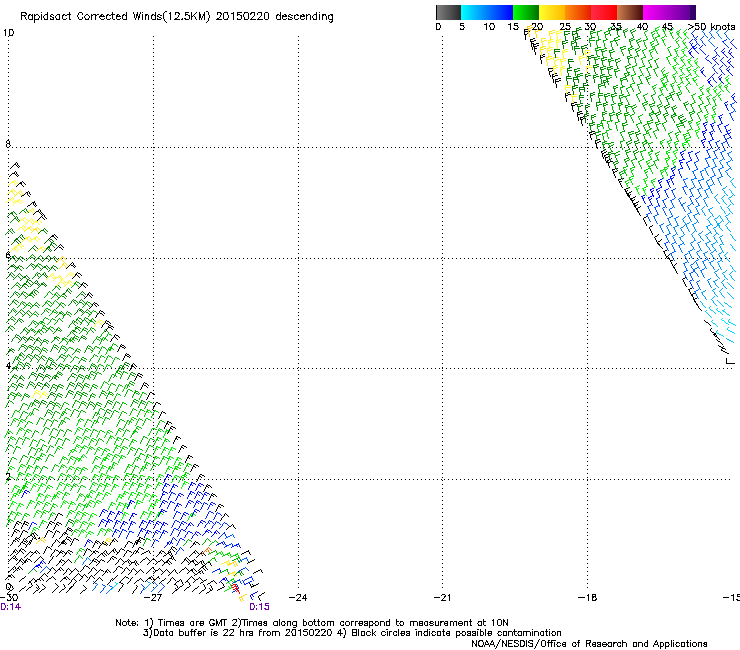
Task: Click the "45" legend scale label
Action: click(x=667, y=27)
